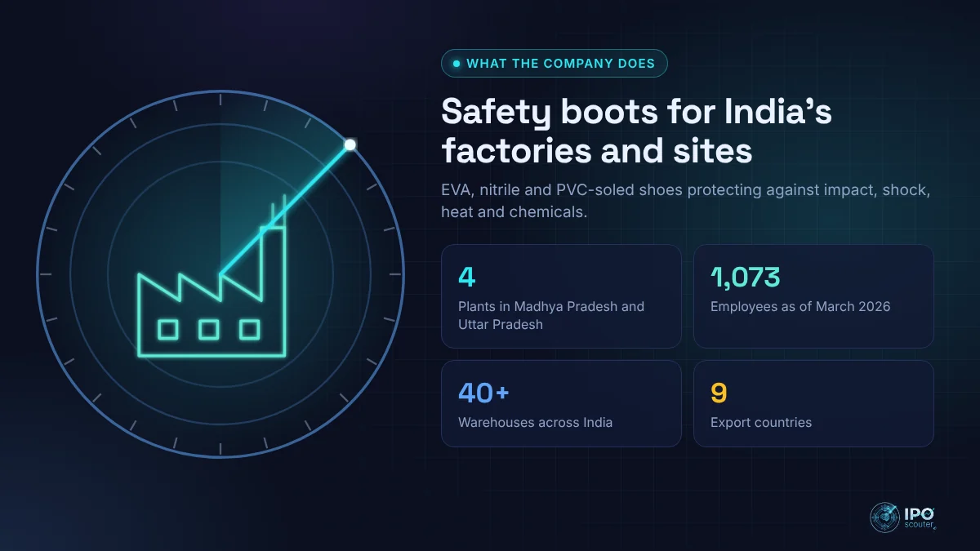Click the "9" export countries figure
Viewport: 980px width, 551px height.
click(719, 393)
